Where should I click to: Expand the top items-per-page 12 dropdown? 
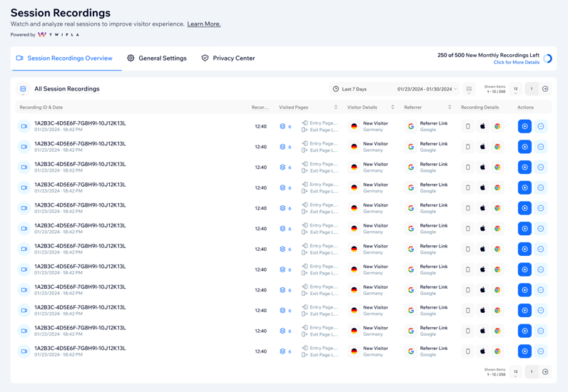[515, 89]
